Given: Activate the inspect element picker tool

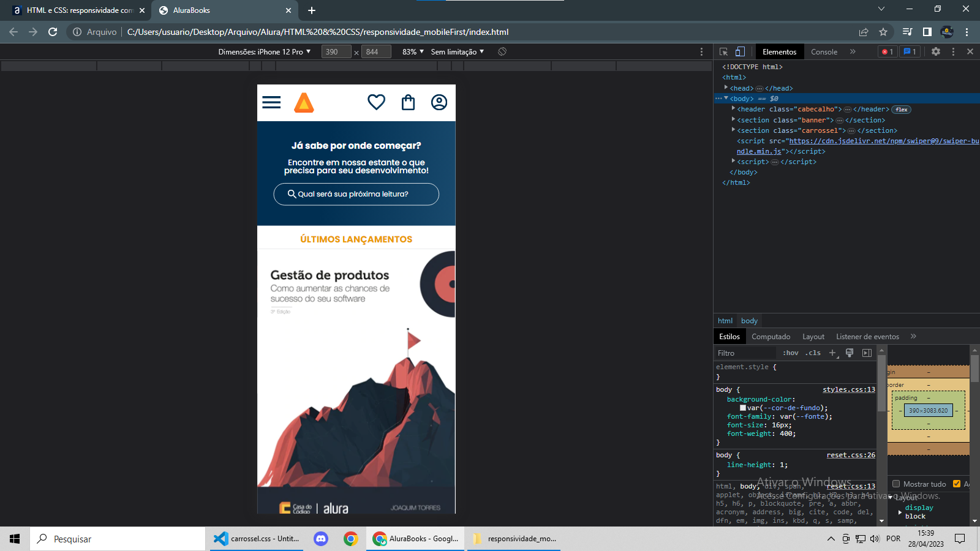Looking at the screenshot, I should coord(723,52).
